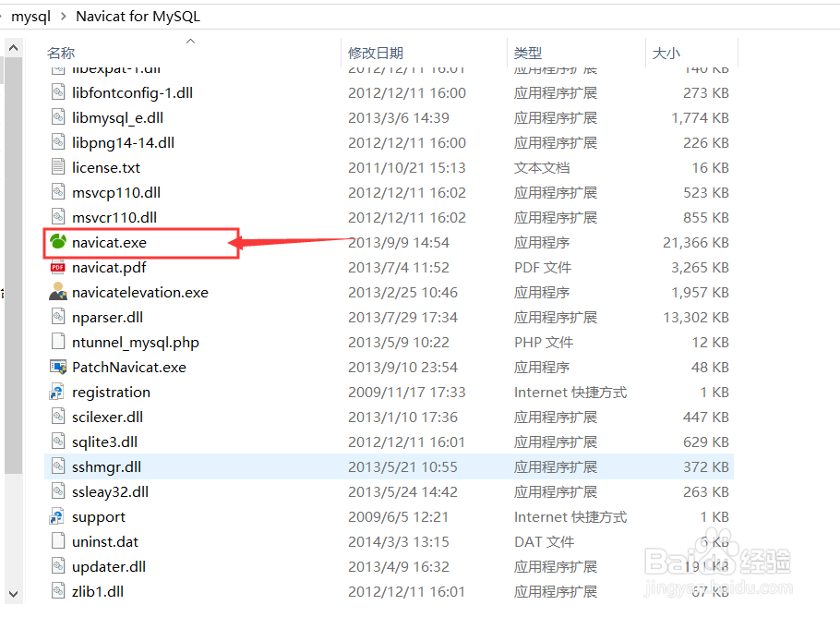840x617 pixels.
Task: Select the navicatelevation.exe file name
Action: click(x=139, y=293)
